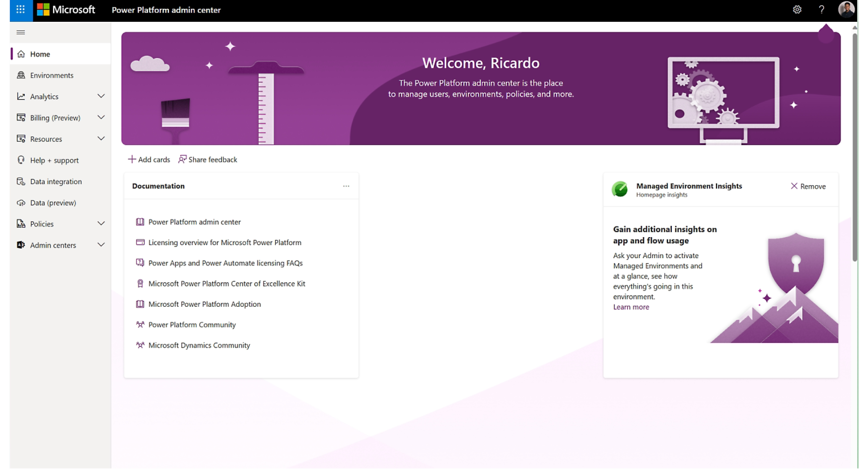Expand the Admin centers chevron

click(x=101, y=245)
